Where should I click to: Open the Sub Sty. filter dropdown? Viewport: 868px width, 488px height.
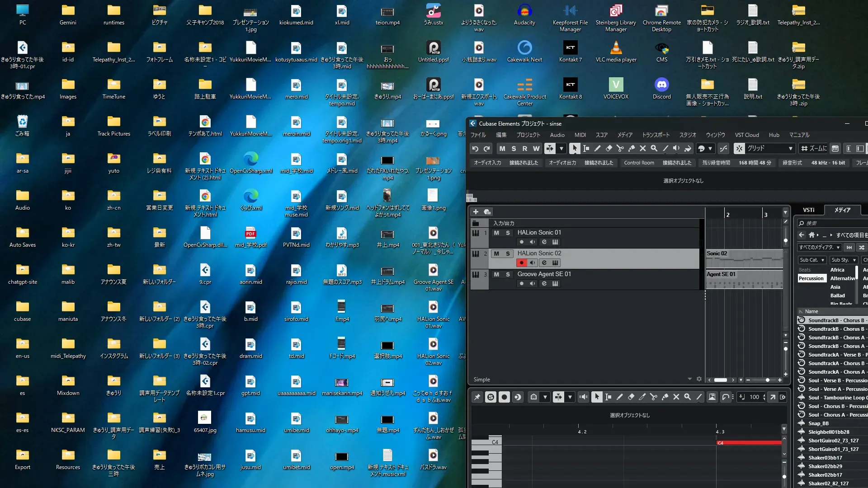(844, 260)
